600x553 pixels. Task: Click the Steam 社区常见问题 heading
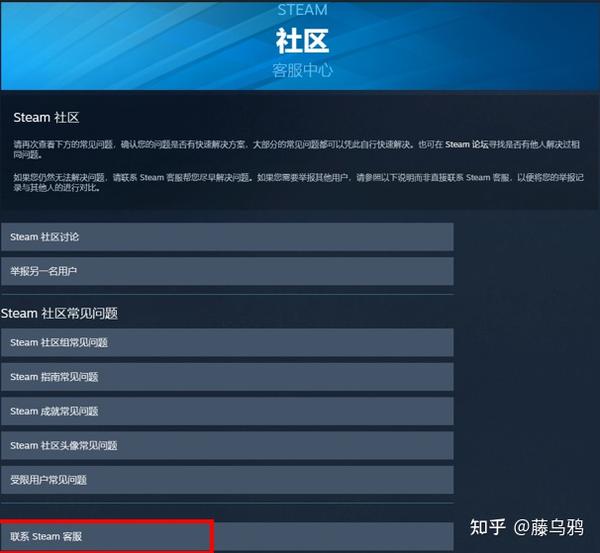click(59, 313)
